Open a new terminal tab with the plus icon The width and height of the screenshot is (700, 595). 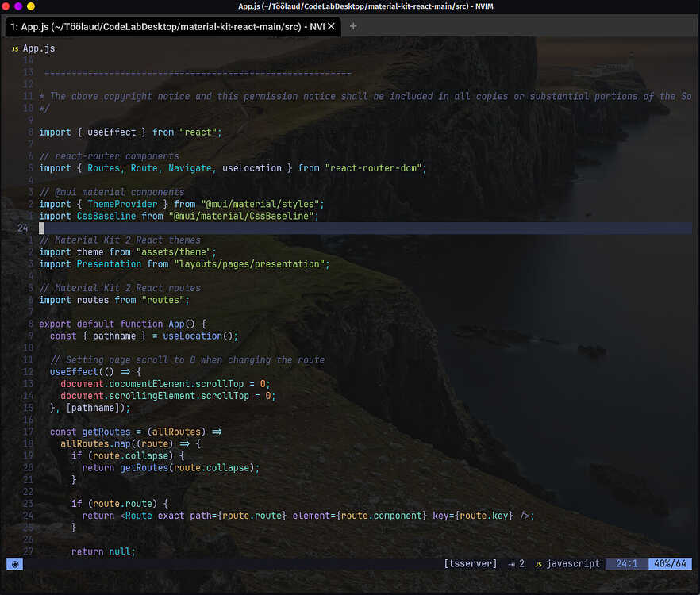coord(352,25)
